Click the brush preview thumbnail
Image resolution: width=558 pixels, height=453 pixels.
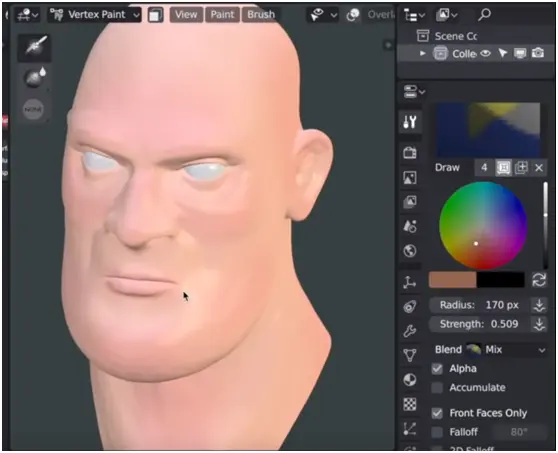tap(488, 130)
